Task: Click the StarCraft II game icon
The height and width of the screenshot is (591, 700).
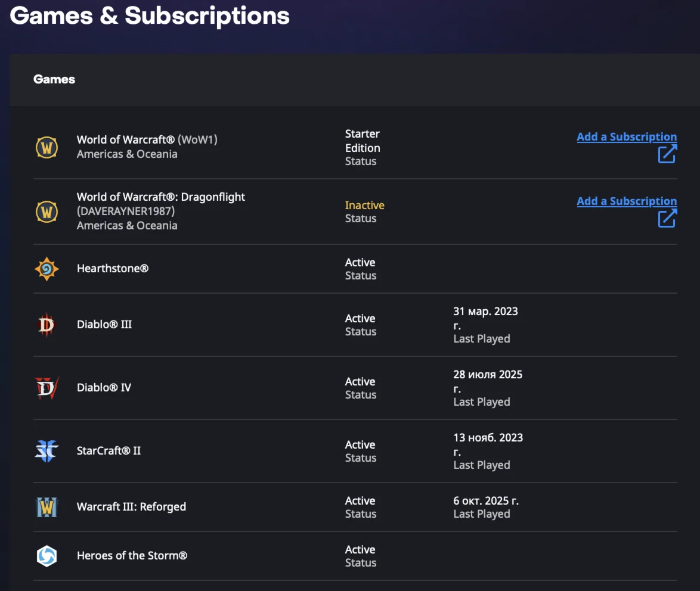Action: (x=47, y=451)
